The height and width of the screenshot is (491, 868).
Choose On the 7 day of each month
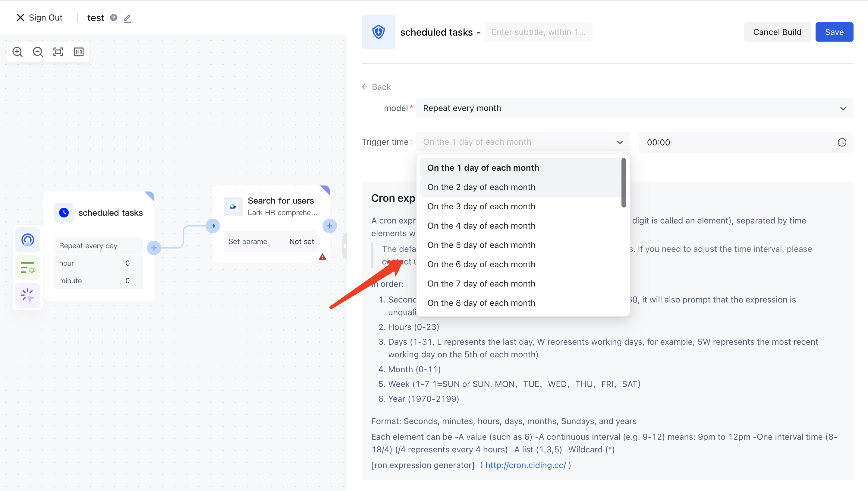481,284
